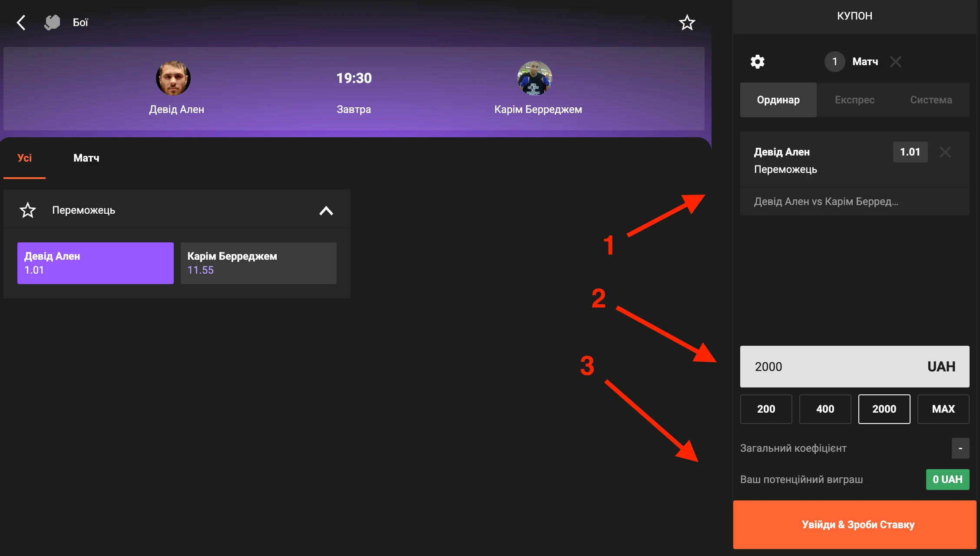Click Девід Ален fighter avatar
This screenshot has height=556, width=980.
(x=173, y=78)
